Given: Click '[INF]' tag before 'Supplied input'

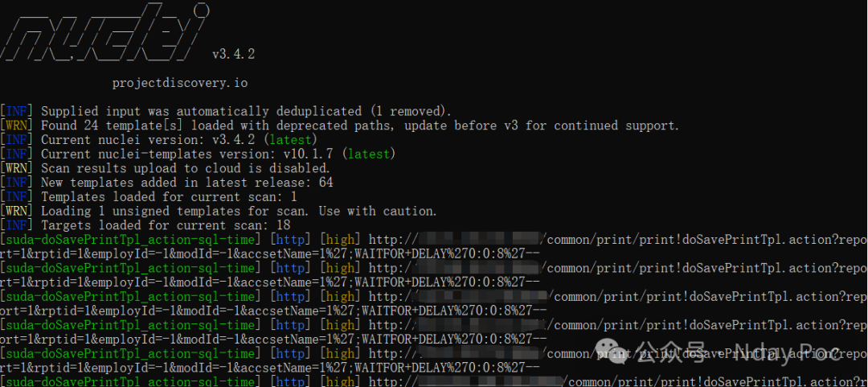Looking at the screenshot, I should [x=17, y=111].
